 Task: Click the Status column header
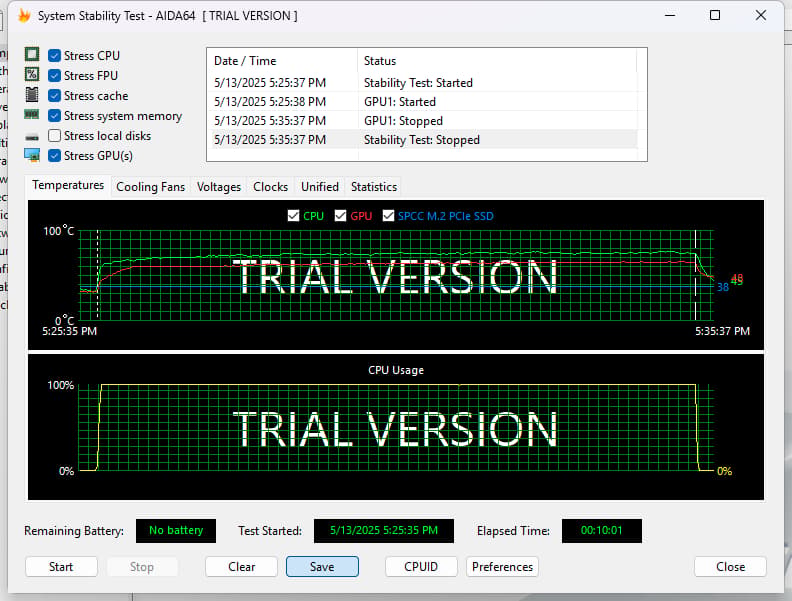[497, 61]
